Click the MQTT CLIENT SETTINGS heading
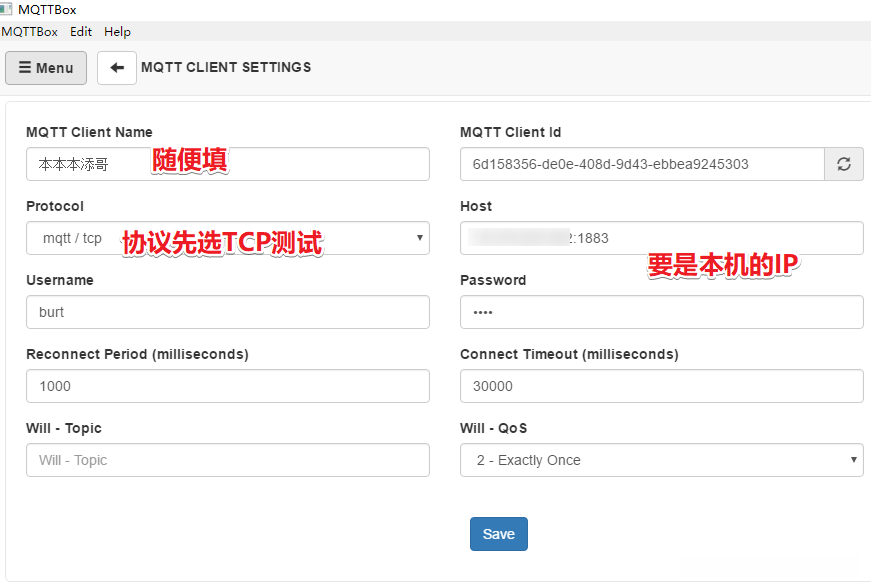 [226, 67]
